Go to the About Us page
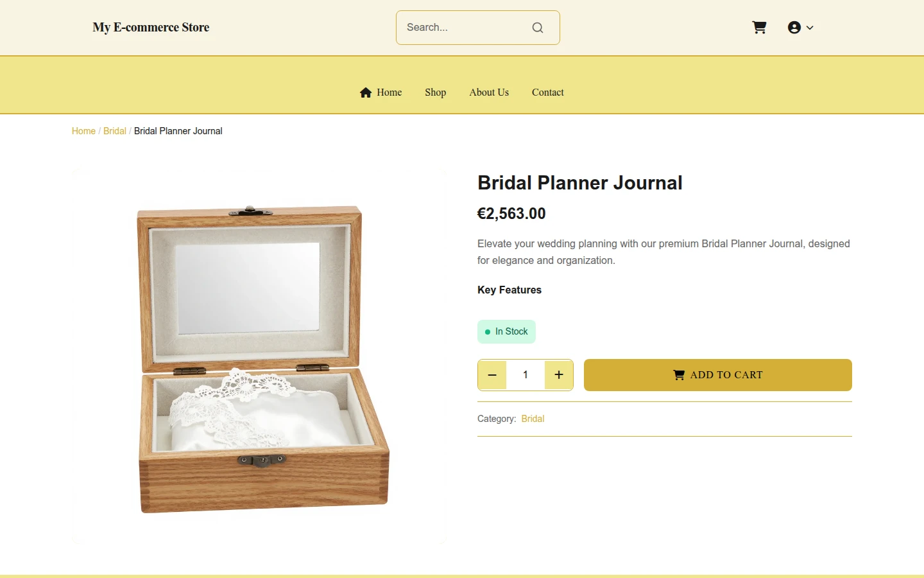 [489, 92]
